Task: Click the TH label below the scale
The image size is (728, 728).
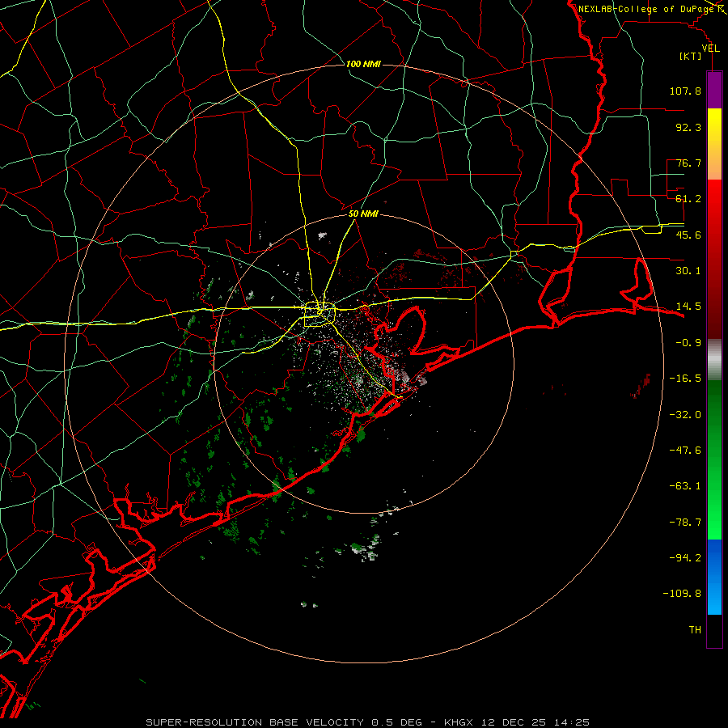Action: tap(695, 630)
